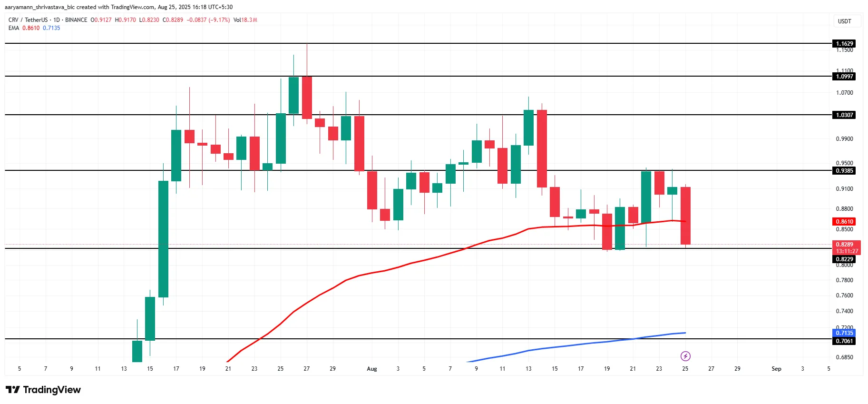
Task: Select the 1.0997 price level label
Action: (x=844, y=76)
